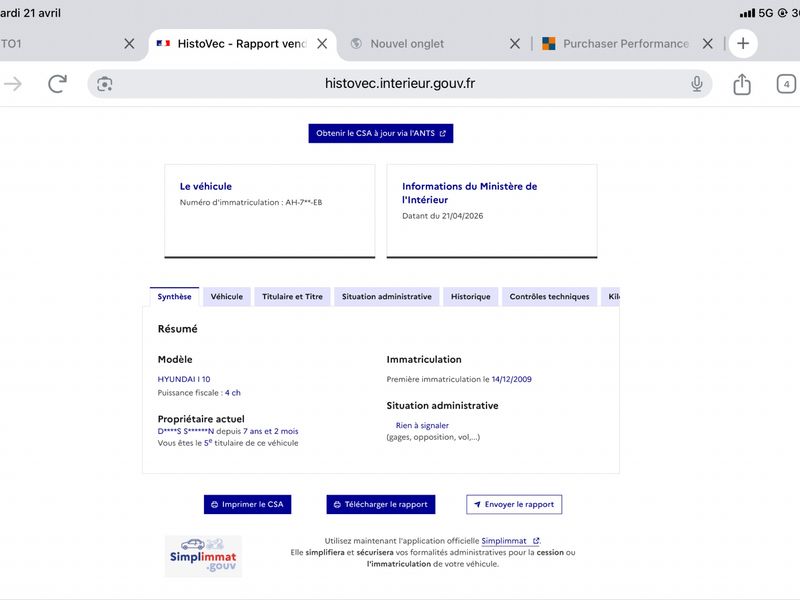Open the Situation administrative tab
Image resolution: width=800 pixels, height=600 pixels.
[387, 296]
